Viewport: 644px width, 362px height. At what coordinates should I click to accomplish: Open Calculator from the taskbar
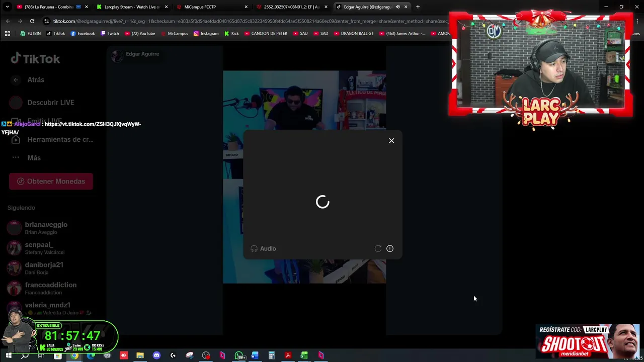(272, 356)
